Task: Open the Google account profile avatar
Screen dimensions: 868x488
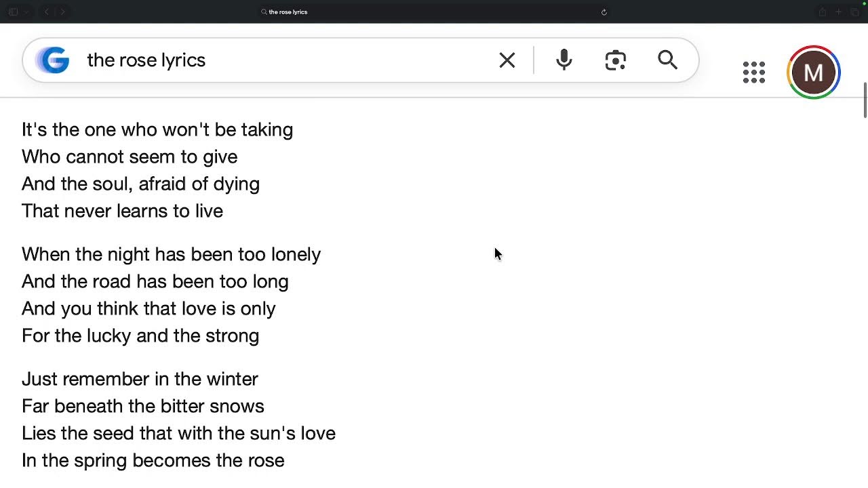Action: tap(813, 73)
